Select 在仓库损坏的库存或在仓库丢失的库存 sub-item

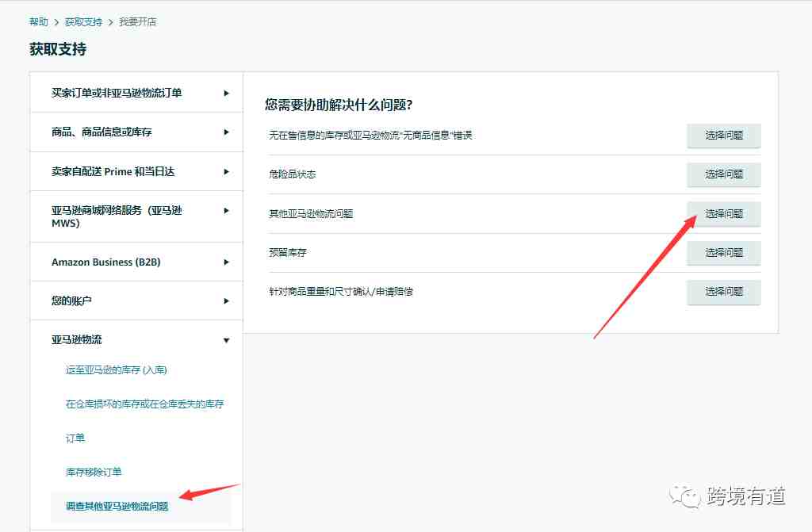coord(144,404)
